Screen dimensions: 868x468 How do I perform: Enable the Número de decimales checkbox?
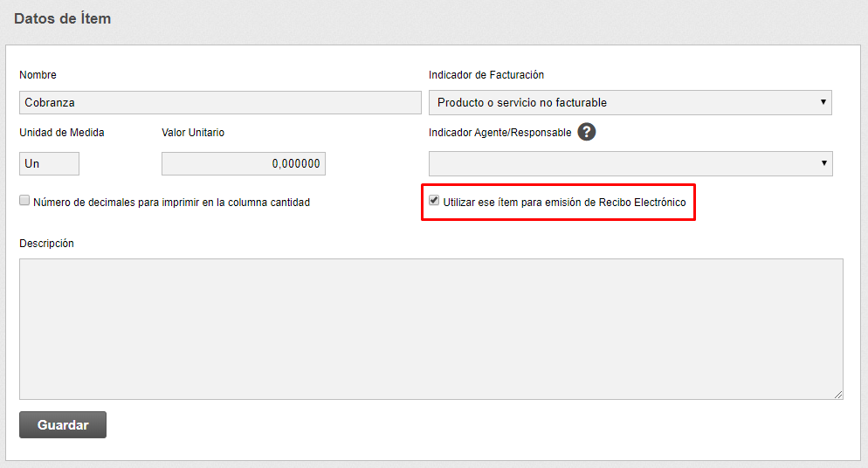[x=24, y=201]
